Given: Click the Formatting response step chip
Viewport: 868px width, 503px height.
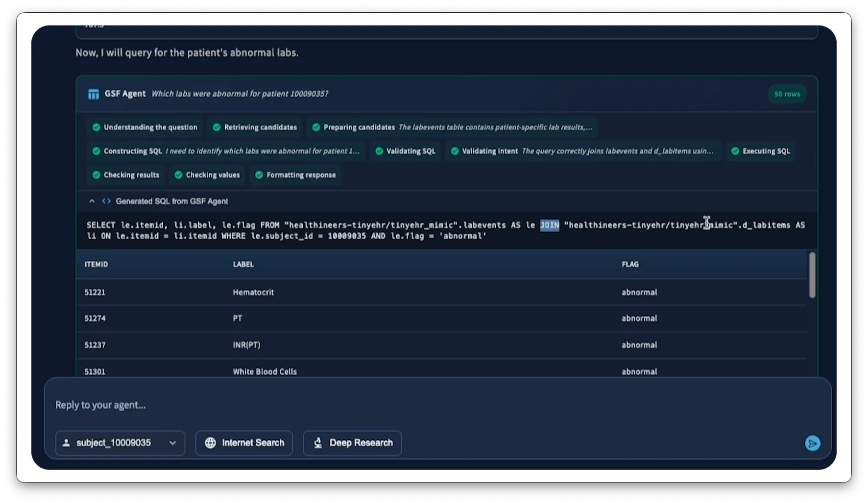Looking at the screenshot, I should click(295, 175).
